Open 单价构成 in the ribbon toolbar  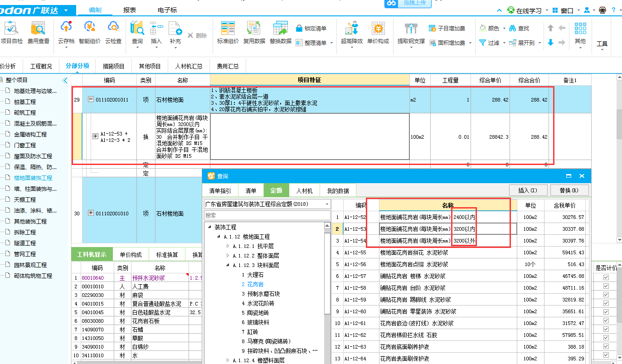(378, 33)
